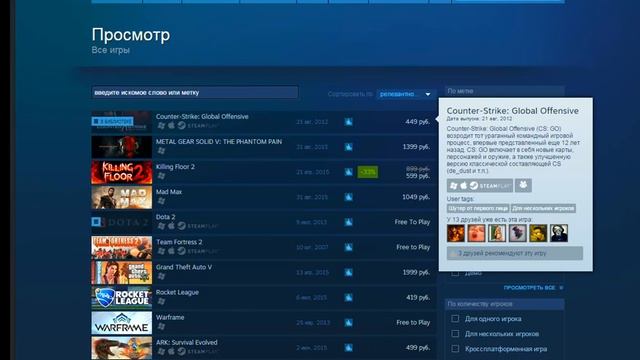Click the last friend avatar in the popup
Screen dimensions: 640x360
point(559,233)
